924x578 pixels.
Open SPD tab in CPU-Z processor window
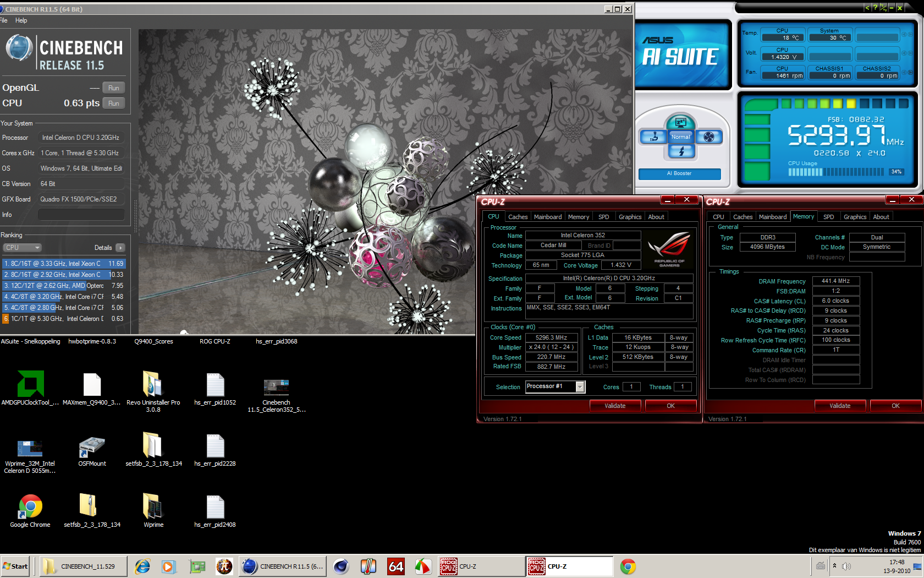tap(603, 217)
